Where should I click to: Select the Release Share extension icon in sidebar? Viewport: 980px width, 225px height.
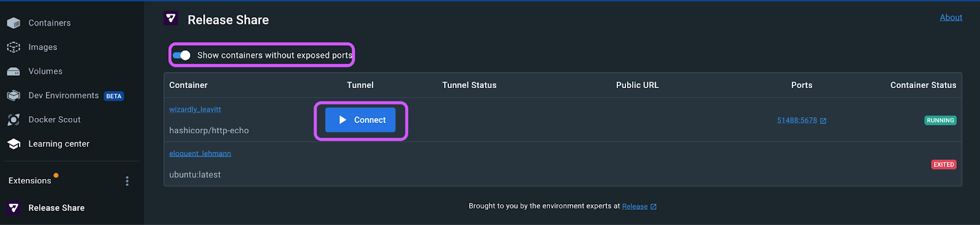click(x=13, y=208)
